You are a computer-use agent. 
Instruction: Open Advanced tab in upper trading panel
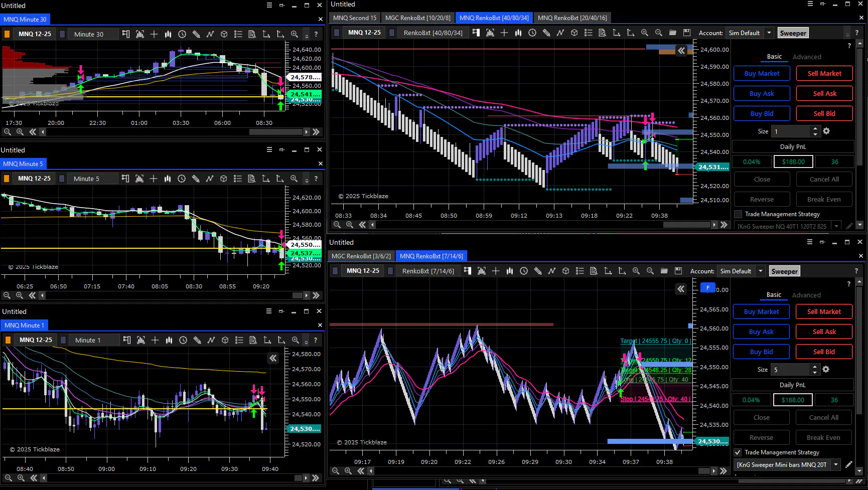(807, 57)
